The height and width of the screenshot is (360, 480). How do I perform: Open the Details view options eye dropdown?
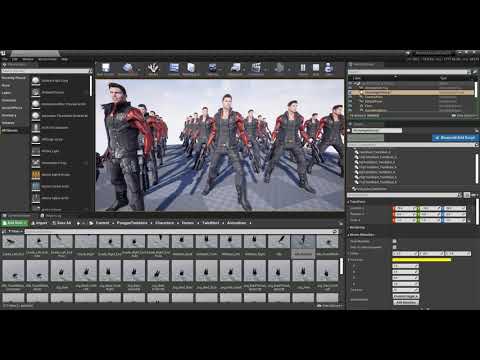tap(475, 195)
